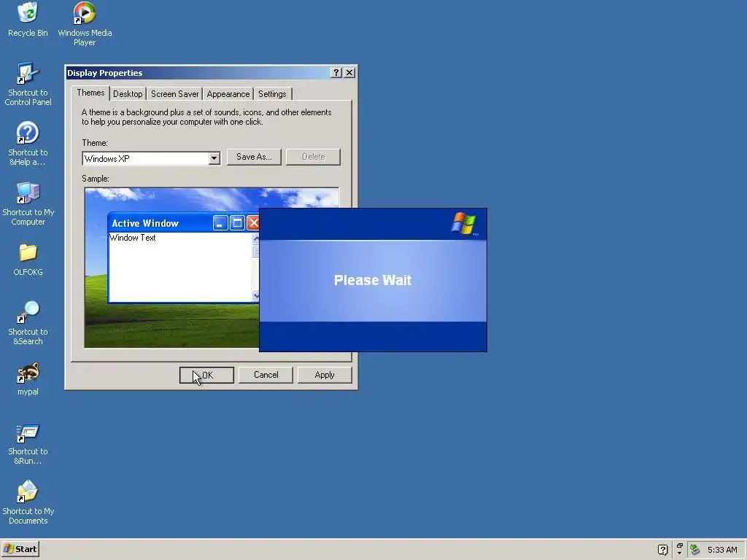Click the taskbar clock showing 5:33 AM
The width and height of the screenshot is (747, 560).
coord(721,550)
